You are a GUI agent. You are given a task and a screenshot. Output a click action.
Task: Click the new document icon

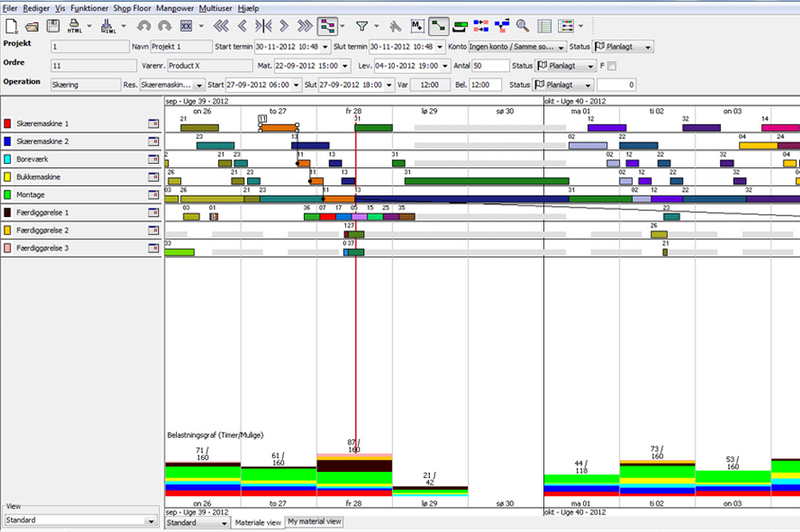click(10, 27)
